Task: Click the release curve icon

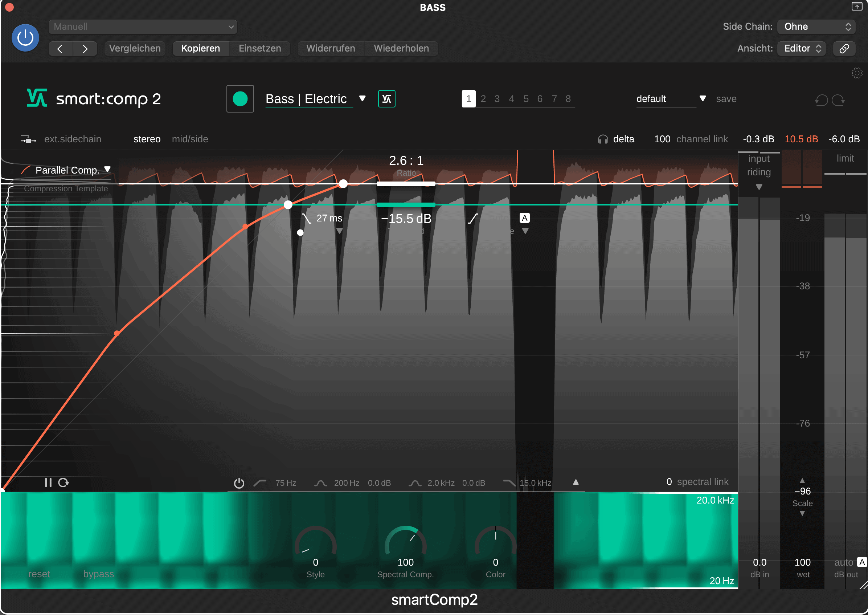Action: click(x=473, y=219)
